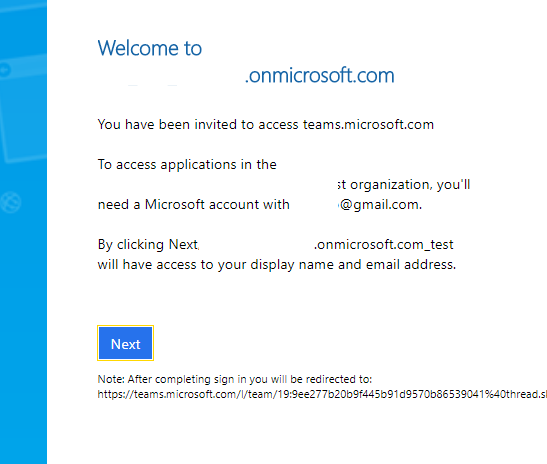The width and height of the screenshot is (547, 464).
Task: Click 'To access applications in the' text
Action: 187,164
